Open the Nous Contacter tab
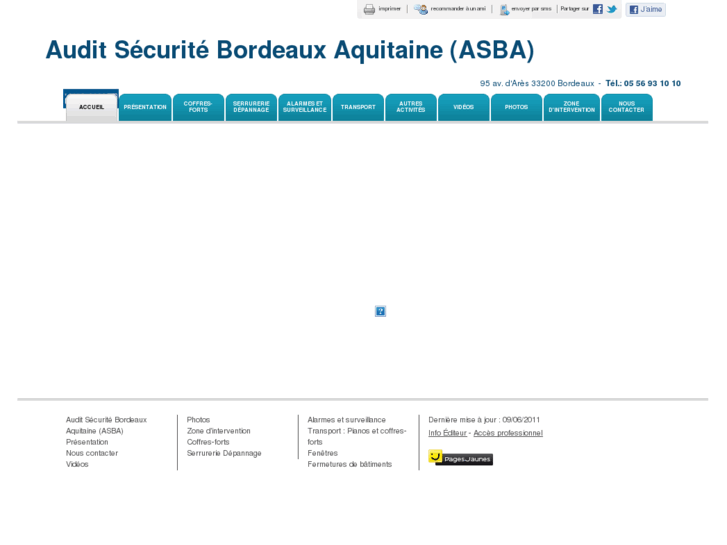The height and width of the screenshot is (545, 727). [627, 108]
